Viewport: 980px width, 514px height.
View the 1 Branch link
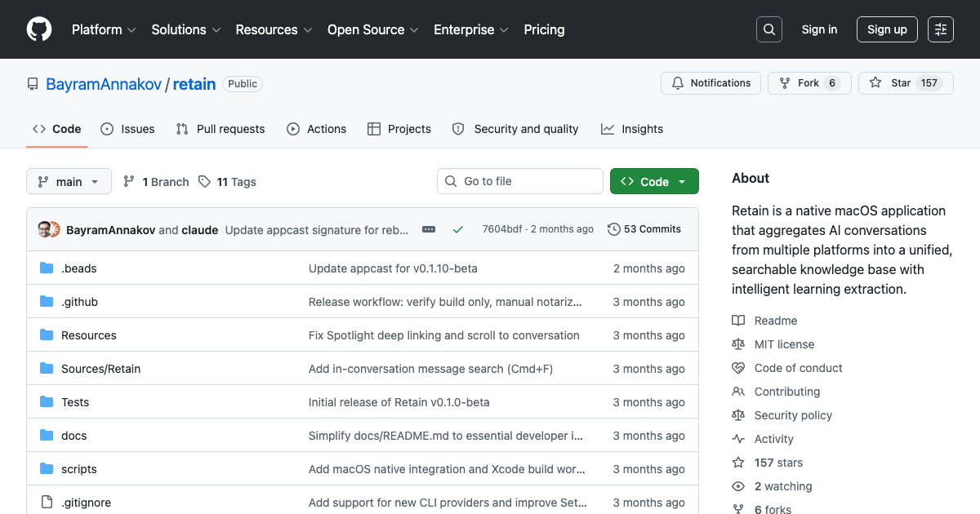tap(156, 182)
